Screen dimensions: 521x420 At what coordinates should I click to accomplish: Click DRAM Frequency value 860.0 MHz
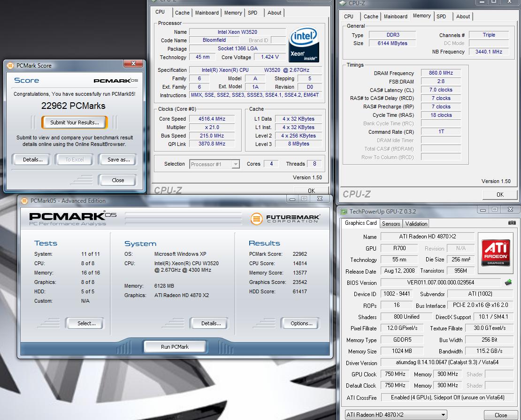click(441, 73)
